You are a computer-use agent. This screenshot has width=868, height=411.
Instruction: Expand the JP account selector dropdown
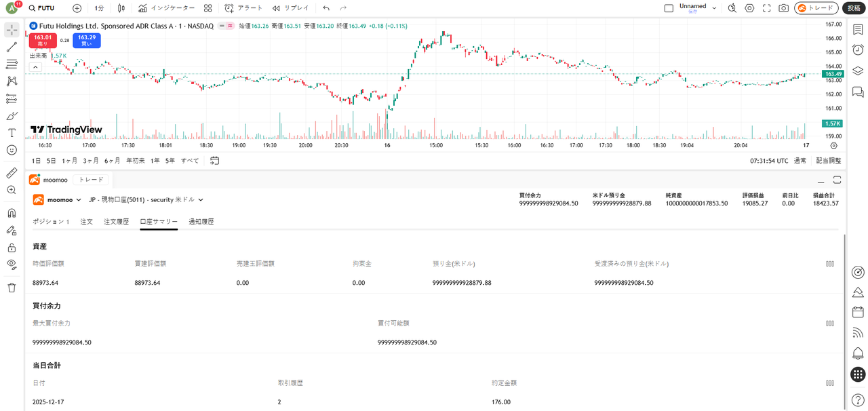pos(201,200)
